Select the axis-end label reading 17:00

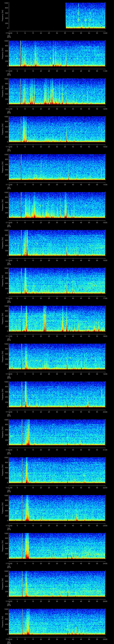coord(105,298)
